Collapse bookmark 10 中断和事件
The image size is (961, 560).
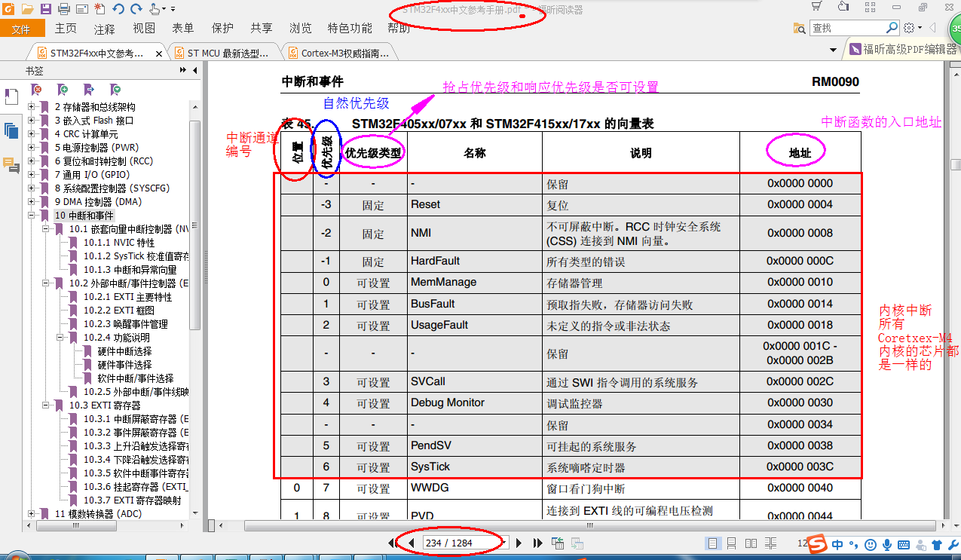(32, 216)
